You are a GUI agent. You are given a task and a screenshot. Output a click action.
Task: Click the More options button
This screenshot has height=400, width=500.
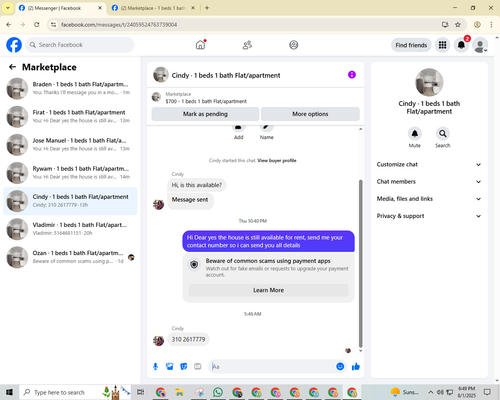coord(310,114)
